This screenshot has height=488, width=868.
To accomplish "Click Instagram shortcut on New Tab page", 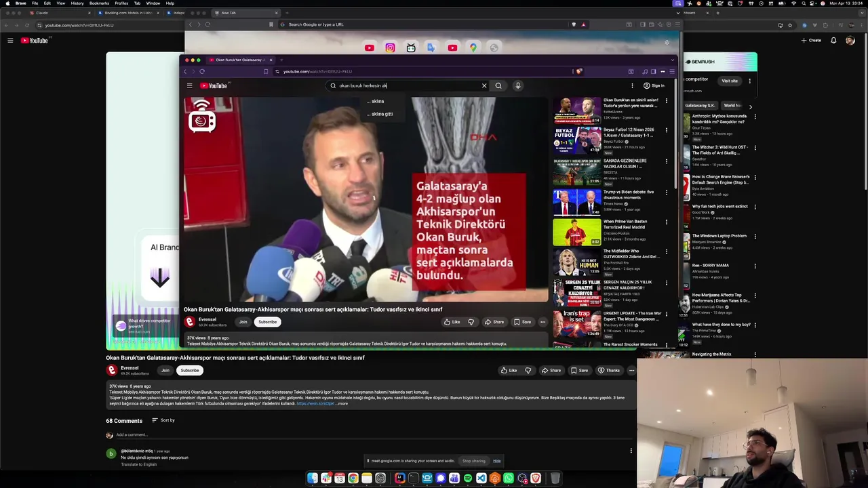I will [390, 47].
